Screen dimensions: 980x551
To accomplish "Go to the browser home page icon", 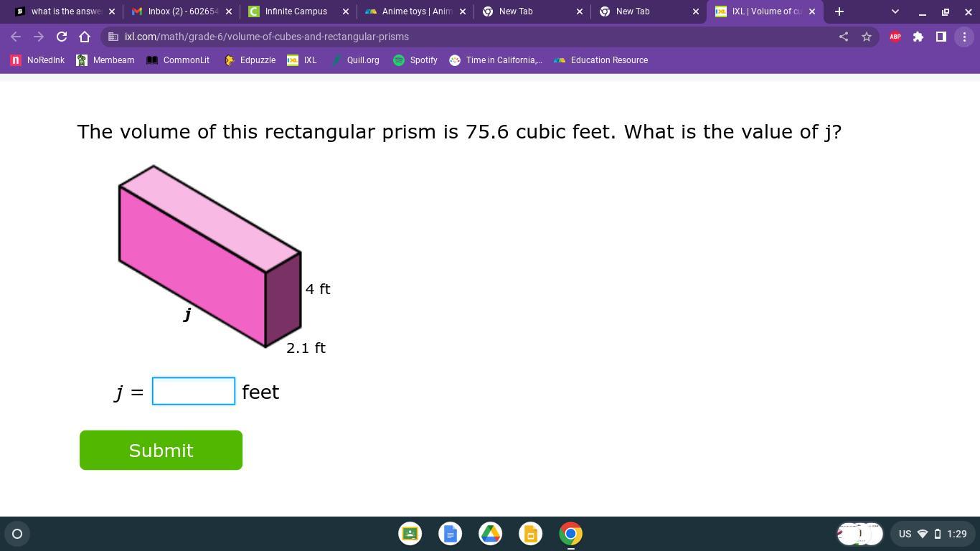I will [x=85, y=37].
